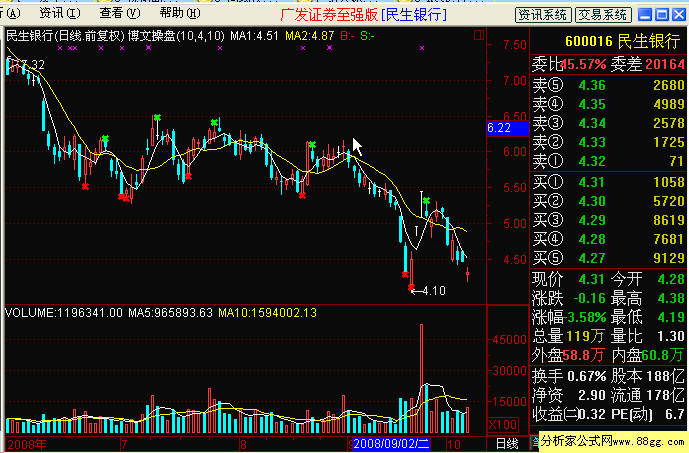Click sell-5 price 4.36

tap(592, 85)
